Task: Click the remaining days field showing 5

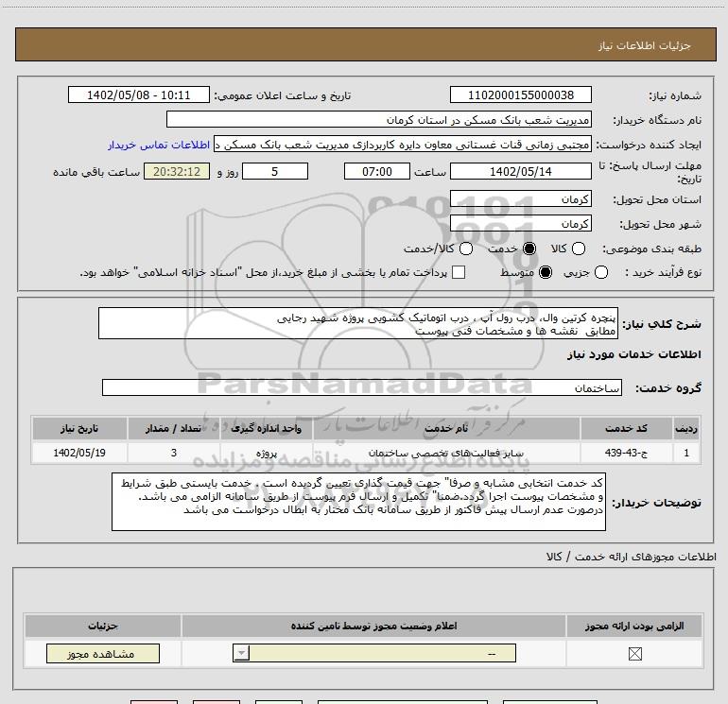Action: [x=275, y=171]
